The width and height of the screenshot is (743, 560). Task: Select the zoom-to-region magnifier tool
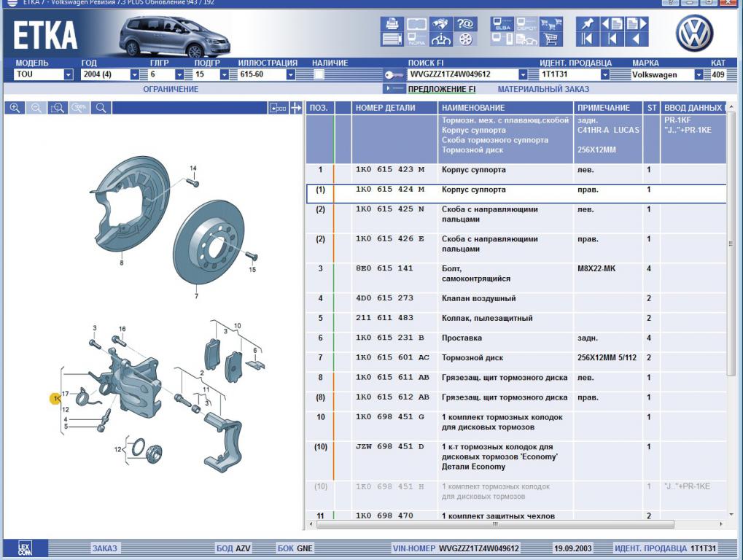[58, 108]
